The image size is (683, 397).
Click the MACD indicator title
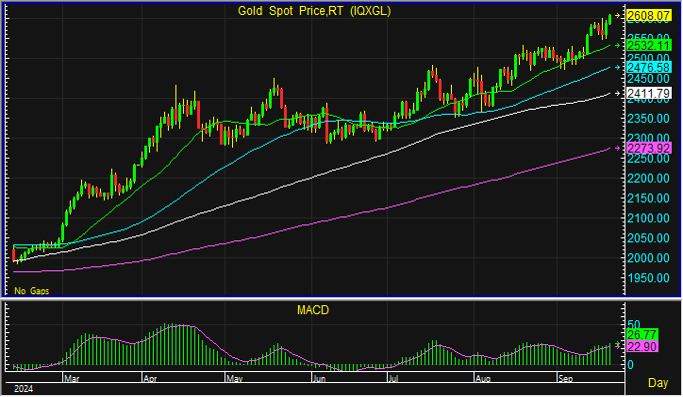coord(313,310)
